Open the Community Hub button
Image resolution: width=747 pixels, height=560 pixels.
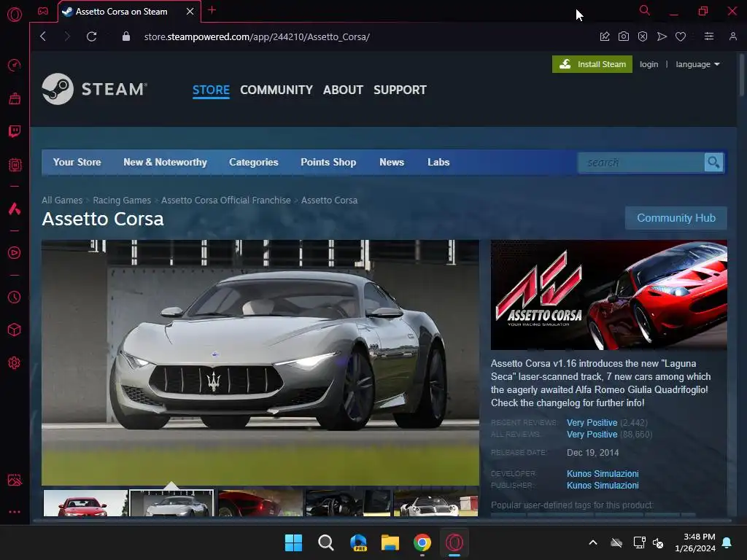tap(676, 218)
